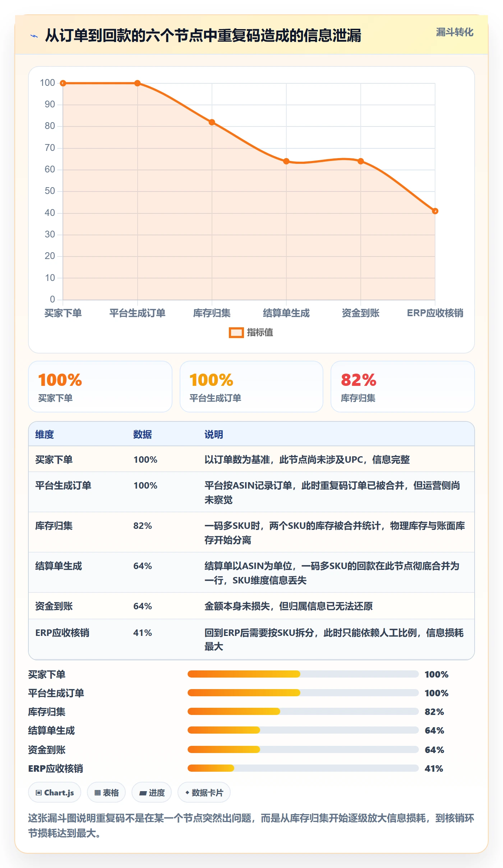The height and width of the screenshot is (868, 503).
Task: Click the line chart point for 资金到账
Action: point(361,161)
